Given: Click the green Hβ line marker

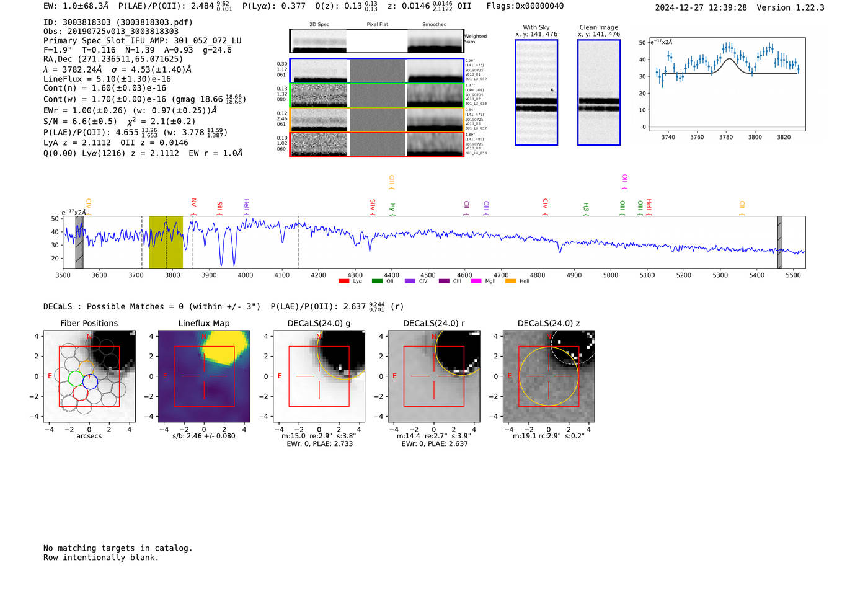Looking at the screenshot, I should pos(586,209).
